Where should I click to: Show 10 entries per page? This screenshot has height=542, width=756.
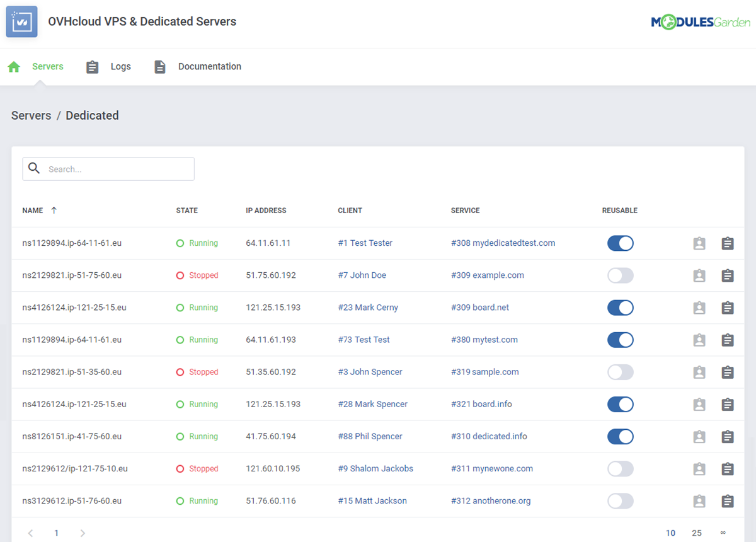(x=670, y=533)
